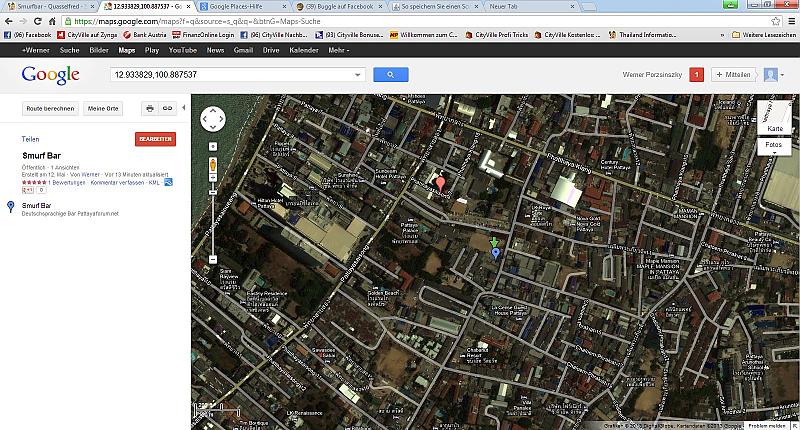Click the map pan navigation control
This screenshot has width=800, height=430.
point(213,120)
